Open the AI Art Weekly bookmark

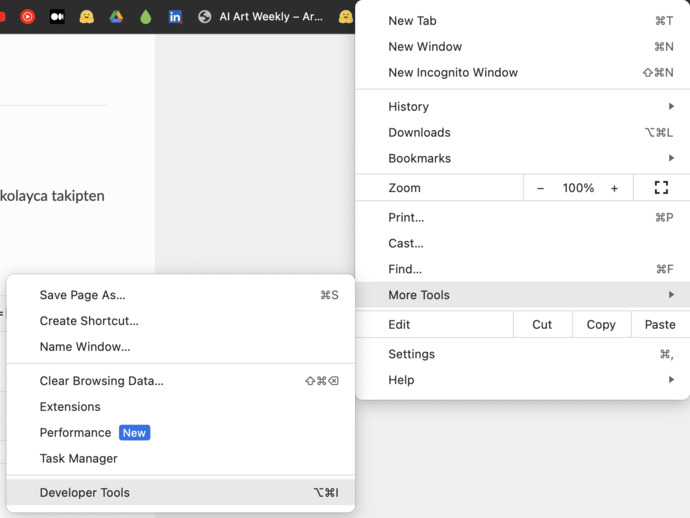(261, 17)
